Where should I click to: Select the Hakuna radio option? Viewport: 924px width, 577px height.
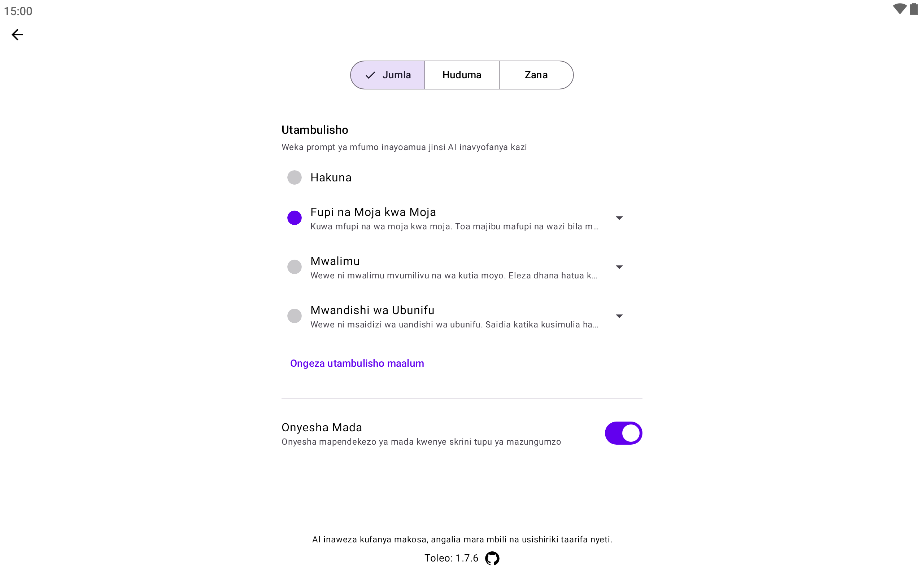[295, 177]
